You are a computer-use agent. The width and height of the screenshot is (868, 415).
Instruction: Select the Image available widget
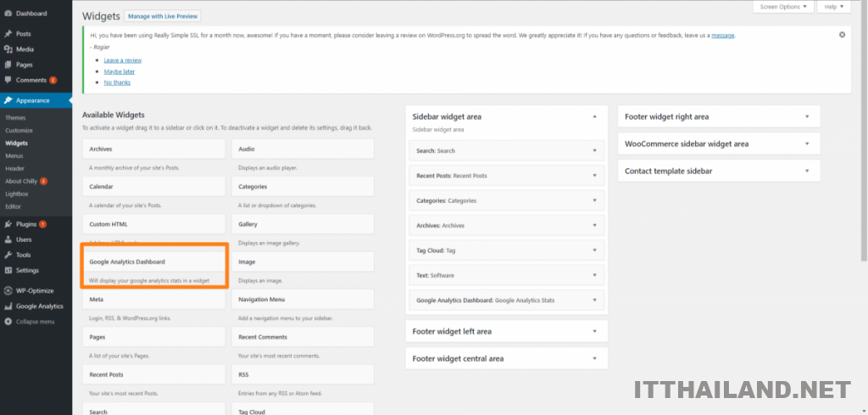pyautogui.click(x=303, y=262)
